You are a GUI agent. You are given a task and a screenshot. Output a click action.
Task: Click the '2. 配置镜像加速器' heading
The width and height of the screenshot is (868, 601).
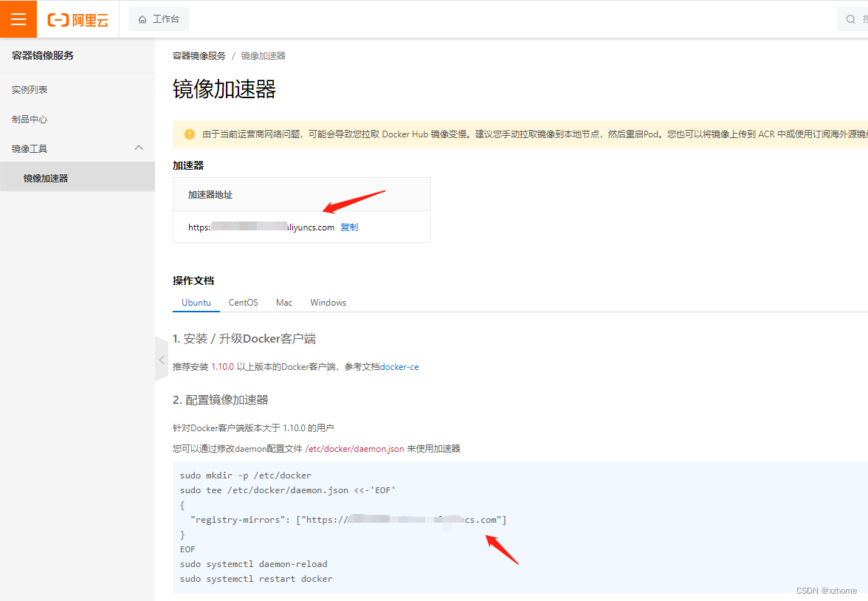click(x=220, y=400)
